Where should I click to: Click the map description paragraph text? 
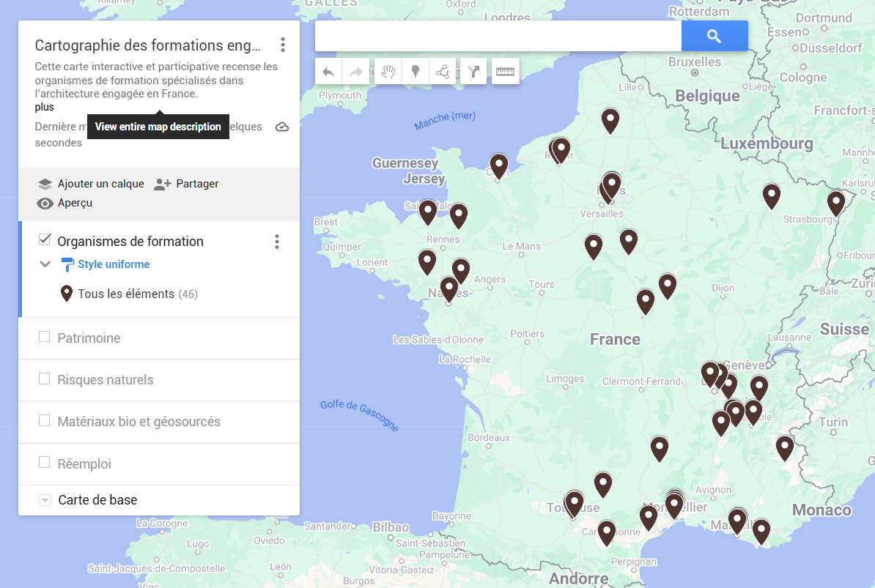coord(156,81)
